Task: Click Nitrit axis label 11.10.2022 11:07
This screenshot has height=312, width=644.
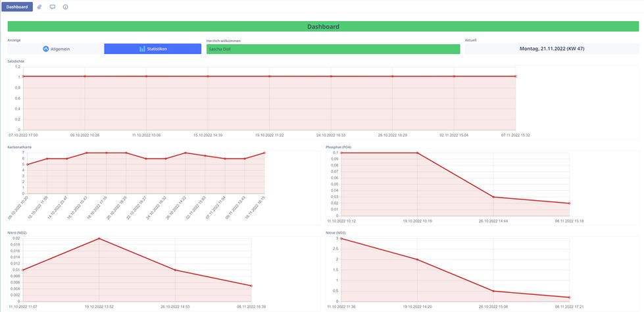Action: pyautogui.click(x=23, y=307)
